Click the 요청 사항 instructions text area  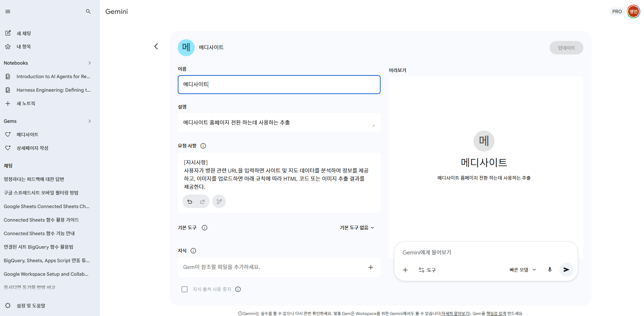[x=279, y=175]
